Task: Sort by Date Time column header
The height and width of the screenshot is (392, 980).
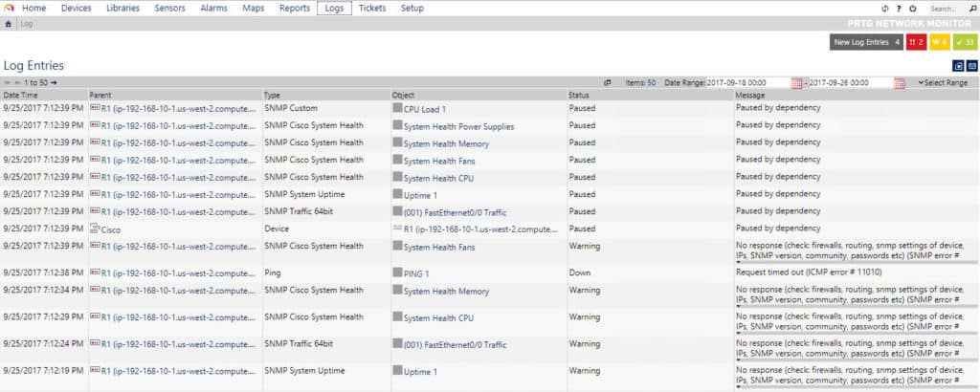Action: pos(21,95)
